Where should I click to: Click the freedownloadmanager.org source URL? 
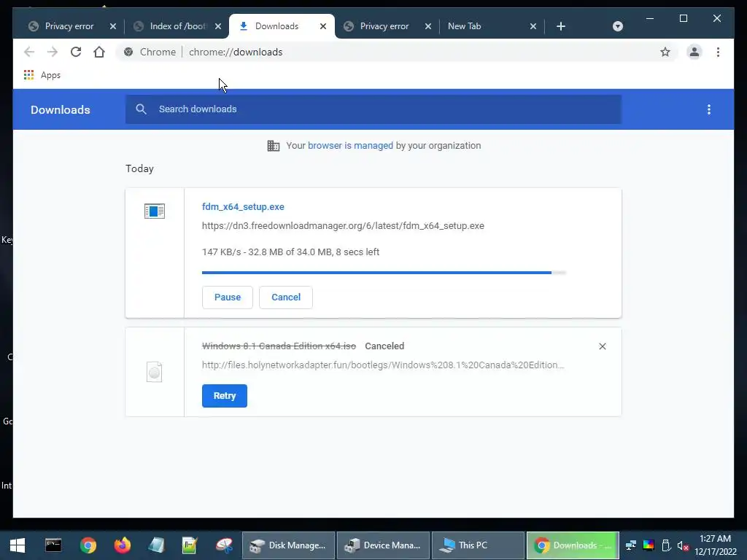343,226
